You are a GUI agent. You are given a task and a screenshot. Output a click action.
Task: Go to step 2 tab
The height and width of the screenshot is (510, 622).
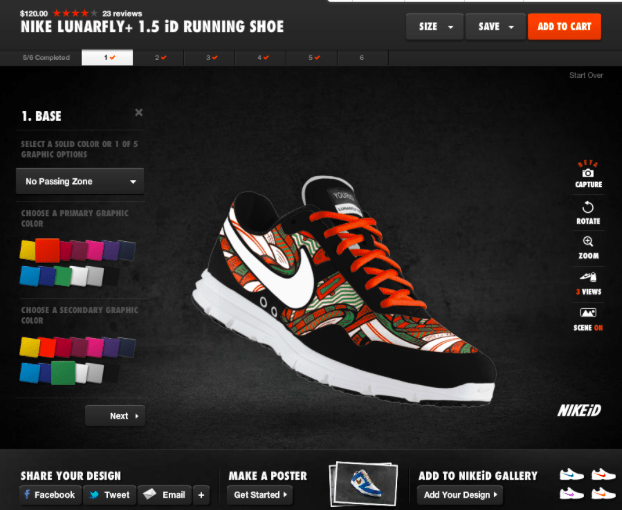coord(160,59)
